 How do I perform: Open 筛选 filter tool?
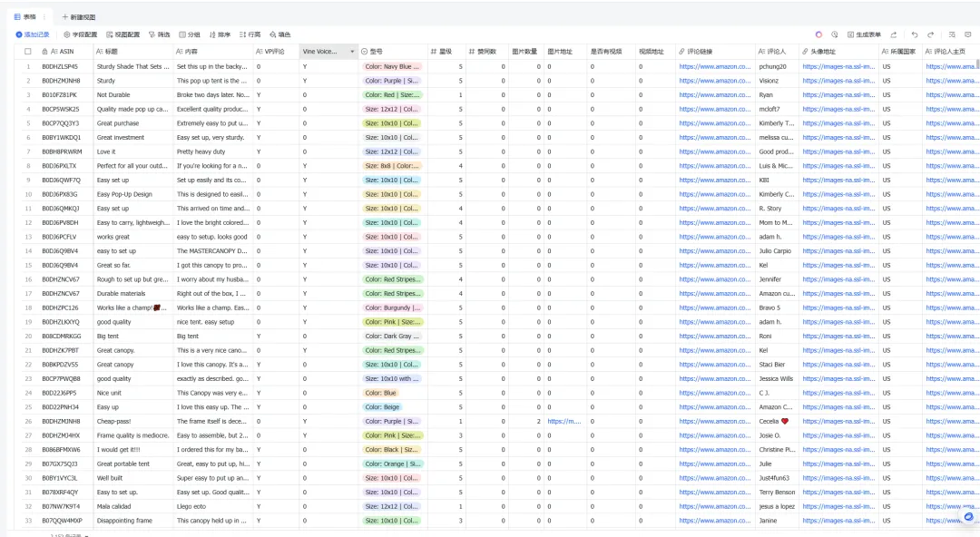click(x=159, y=34)
